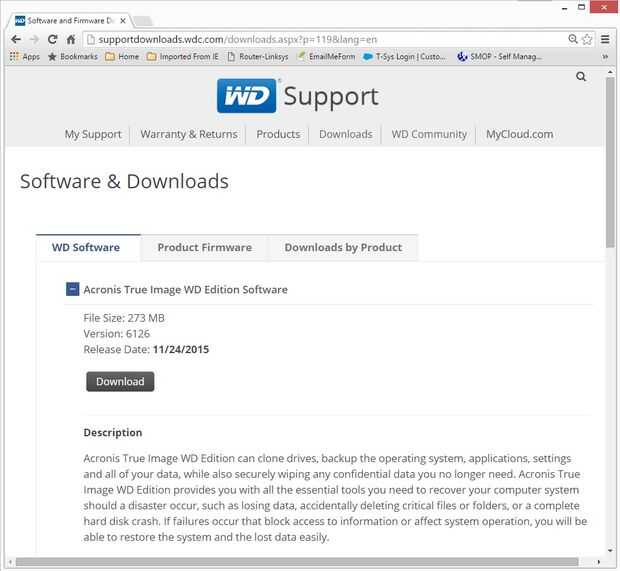The width and height of the screenshot is (620, 571).
Task: Close the Software and Firmware browser tab
Action: (123, 21)
